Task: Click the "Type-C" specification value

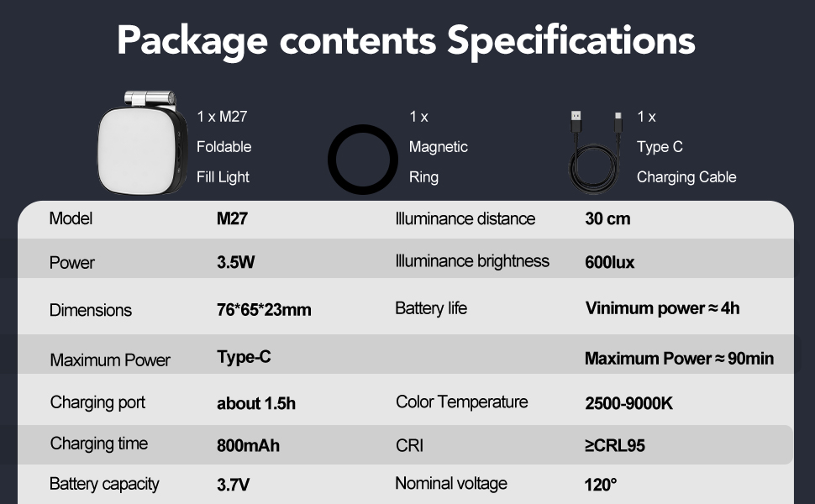Action: 244,357
